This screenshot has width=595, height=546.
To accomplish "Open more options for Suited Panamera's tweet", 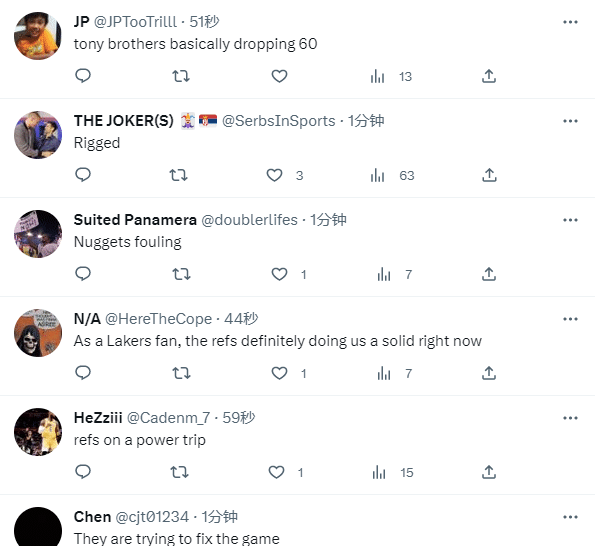I will click(x=570, y=220).
